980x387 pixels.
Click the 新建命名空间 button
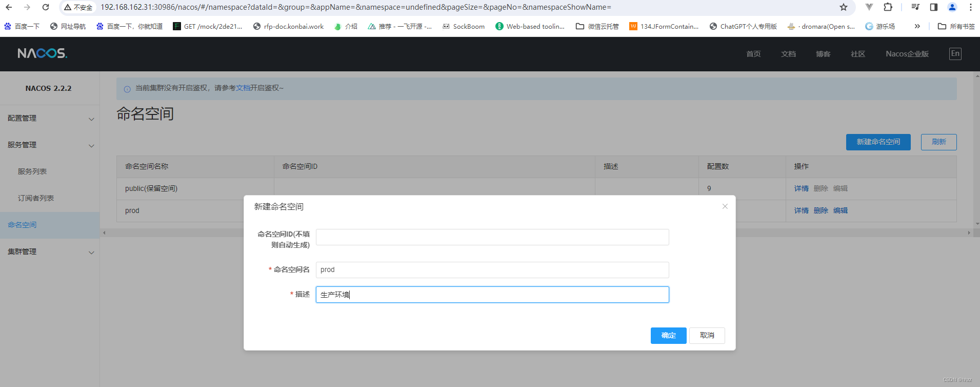pos(878,142)
